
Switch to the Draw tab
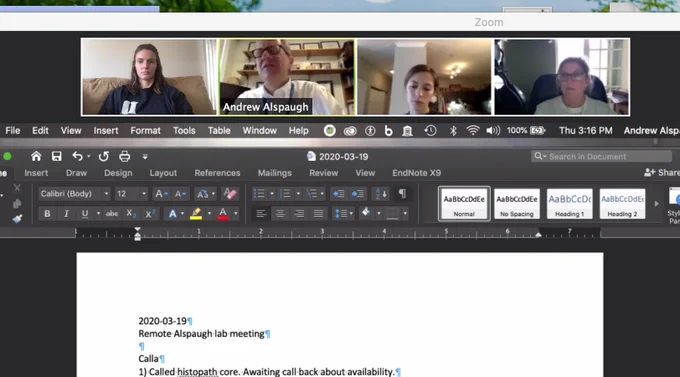click(76, 173)
